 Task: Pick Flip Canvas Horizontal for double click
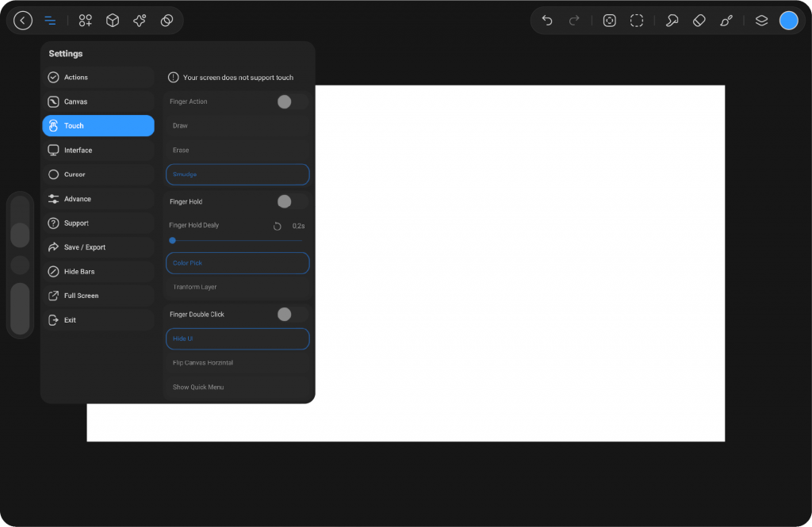(x=237, y=363)
